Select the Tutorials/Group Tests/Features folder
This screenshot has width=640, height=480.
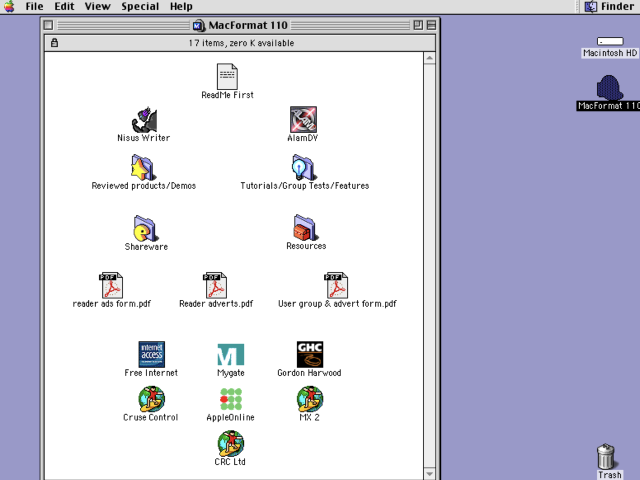pyautogui.click(x=303, y=167)
